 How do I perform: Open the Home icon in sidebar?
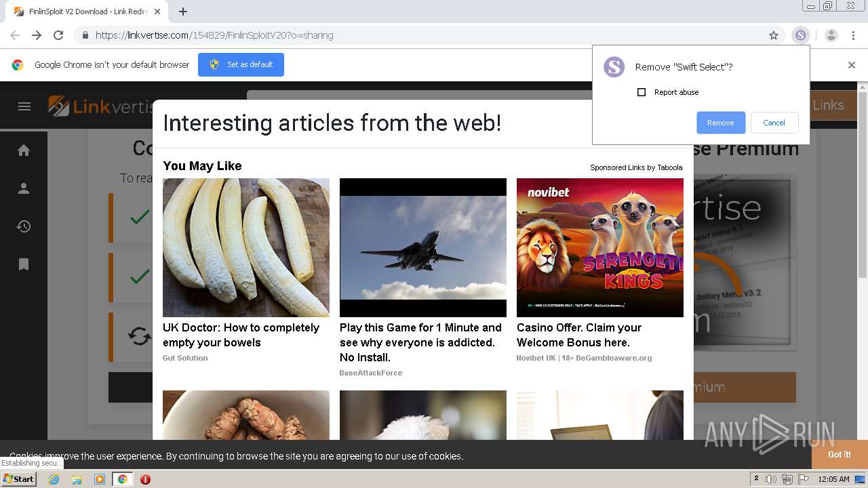(24, 150)
